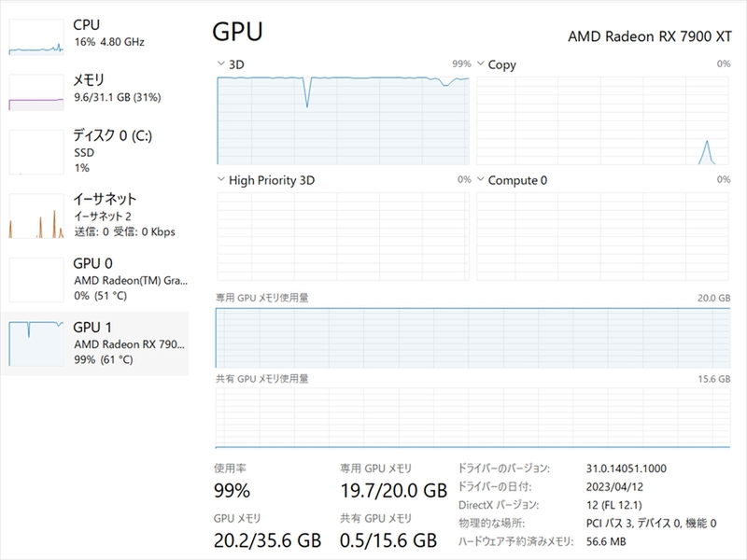Select the メモリ graph thumbnail in sidebar
The height and width of the screenshot is (560, 747).
point(35,91)
